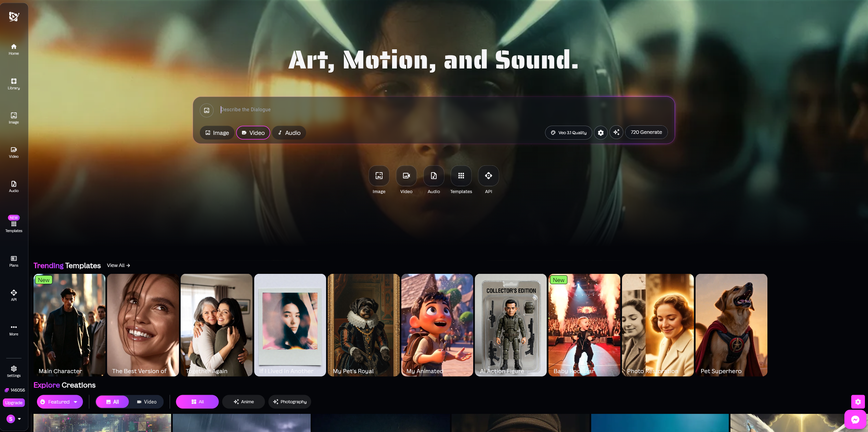Click the API shortcut below the prompt bar
868x432 pixels.
click(488, 176)
